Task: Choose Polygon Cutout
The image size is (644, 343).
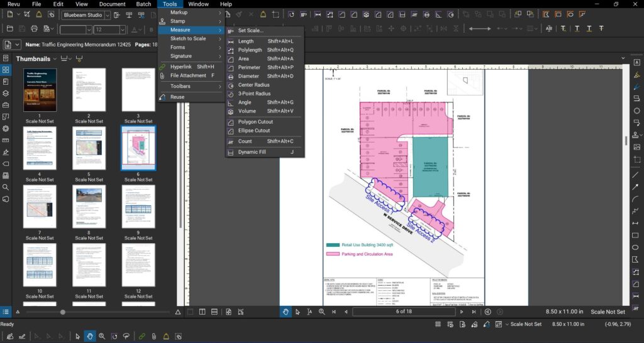Action: pyautogui.click(x=265, y=122)
